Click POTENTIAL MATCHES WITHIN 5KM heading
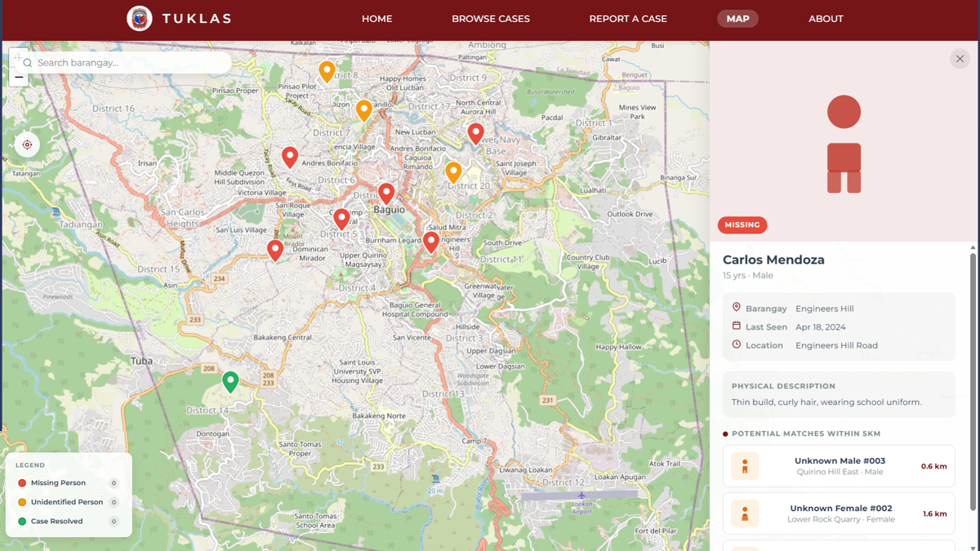The width and height of the screenshot is (980, 551). pyautogui.click(x=806, y=433)
